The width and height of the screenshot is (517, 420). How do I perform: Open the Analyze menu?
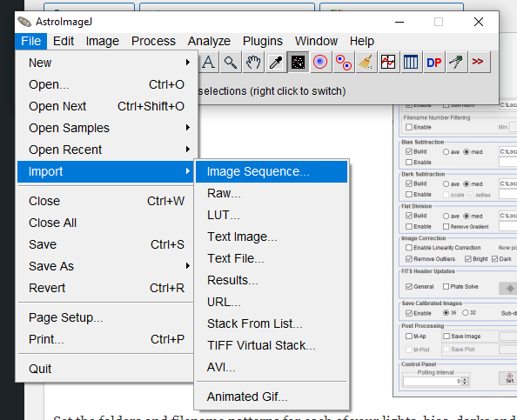click(209, 41)
